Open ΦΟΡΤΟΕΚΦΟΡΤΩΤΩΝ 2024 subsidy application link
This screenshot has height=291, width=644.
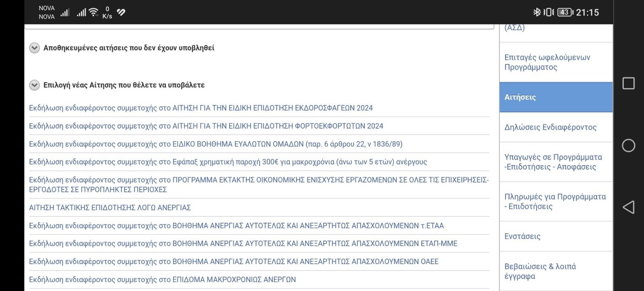pyautogui.click(x=206, y=126)
